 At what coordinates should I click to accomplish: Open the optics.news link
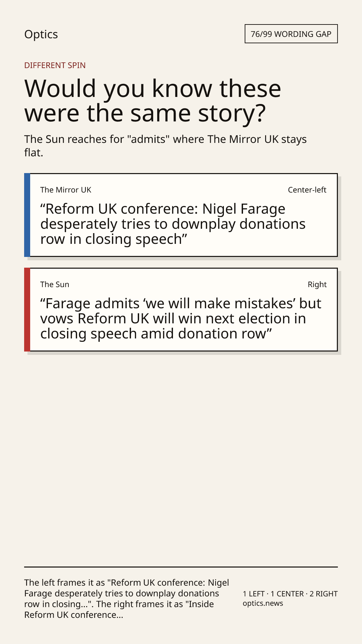click(263, 603)
